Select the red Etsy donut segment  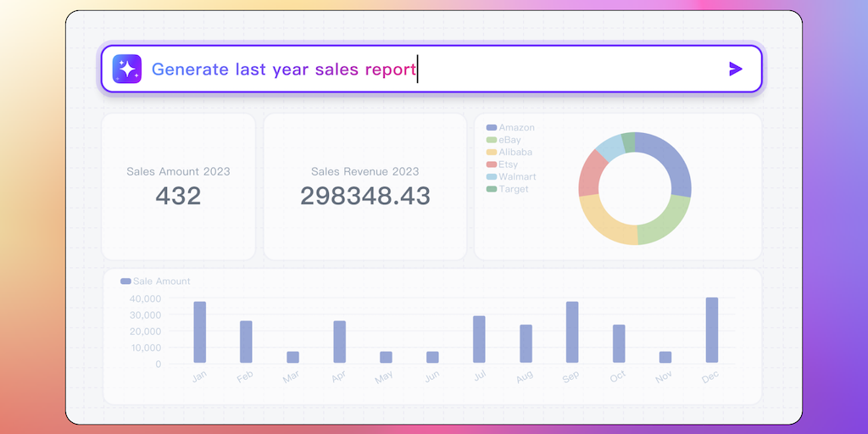[589, 174]
